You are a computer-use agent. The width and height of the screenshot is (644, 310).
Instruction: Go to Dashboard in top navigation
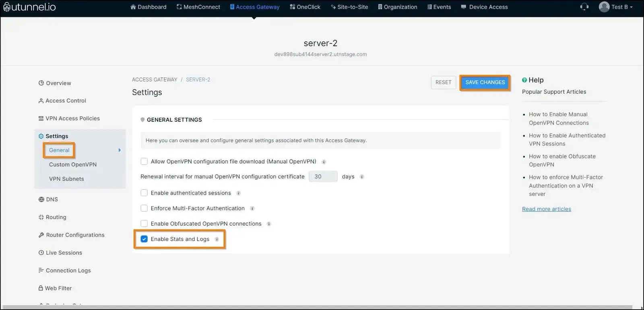pos(148,7)
